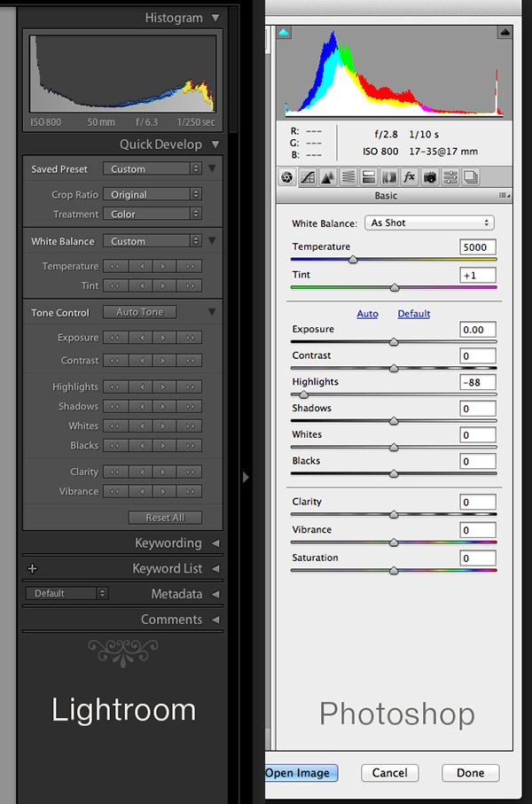Open the Saved Preset dropdown

pyautogui.click(x=153, y=168)
